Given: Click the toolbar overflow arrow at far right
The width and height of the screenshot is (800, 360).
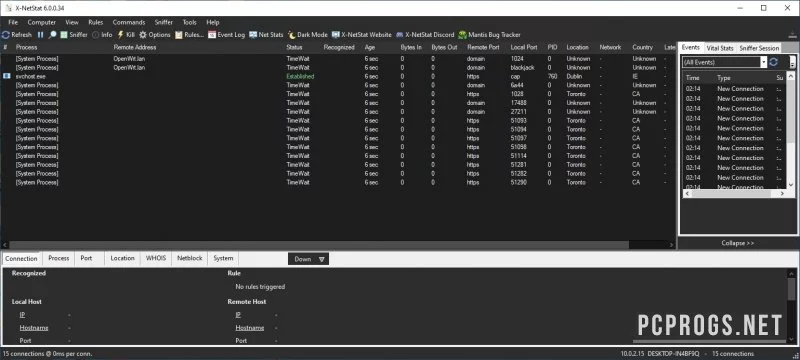Looking at the screenshot, I should click(793, 35).
